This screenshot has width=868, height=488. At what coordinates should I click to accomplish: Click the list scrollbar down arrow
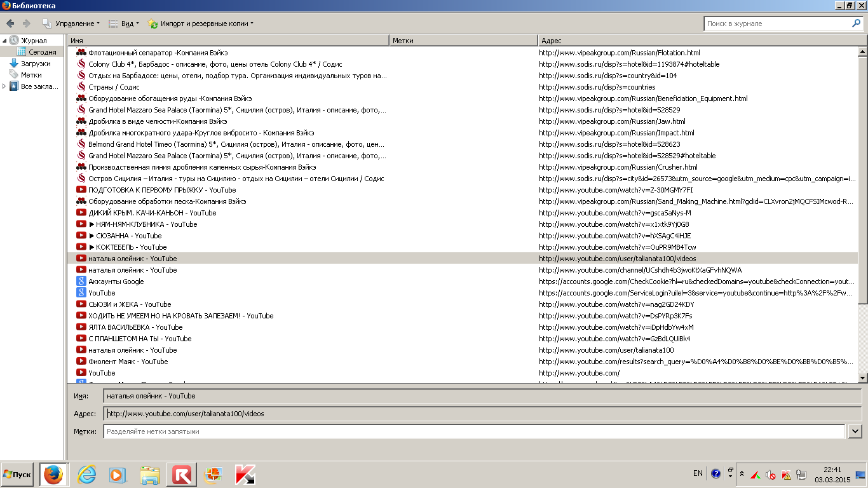pos(862,377)
